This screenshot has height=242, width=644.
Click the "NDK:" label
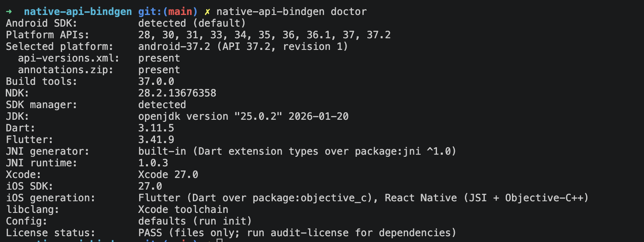tap(17, 93)
